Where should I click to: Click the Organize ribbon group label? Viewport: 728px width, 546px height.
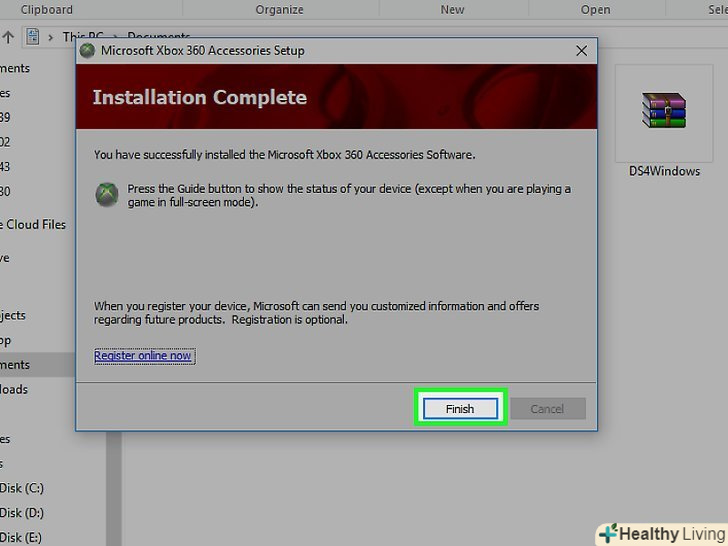click(x=280, y=10)
